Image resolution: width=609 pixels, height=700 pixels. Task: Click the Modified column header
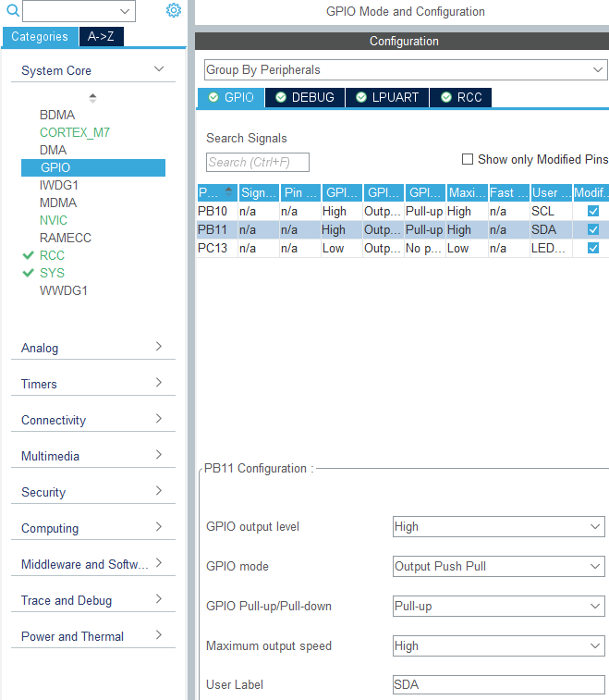pyautogui.click(x=591, y=192)
